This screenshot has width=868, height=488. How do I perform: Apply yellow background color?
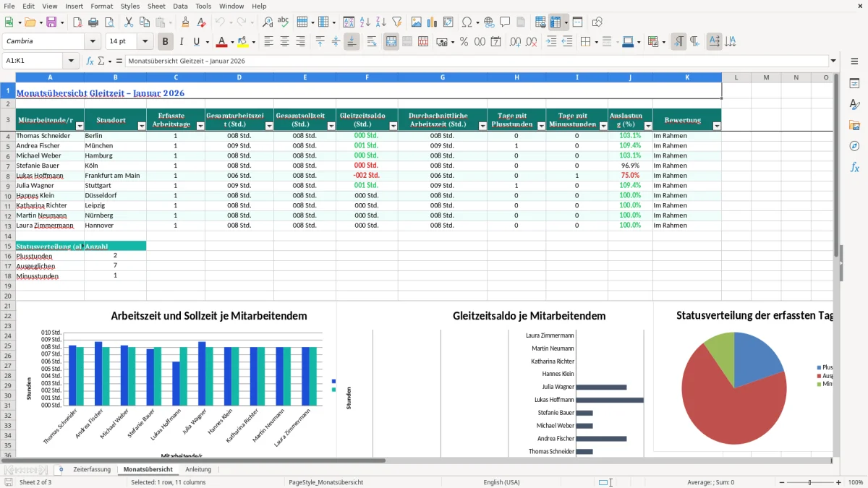point(242,42)
